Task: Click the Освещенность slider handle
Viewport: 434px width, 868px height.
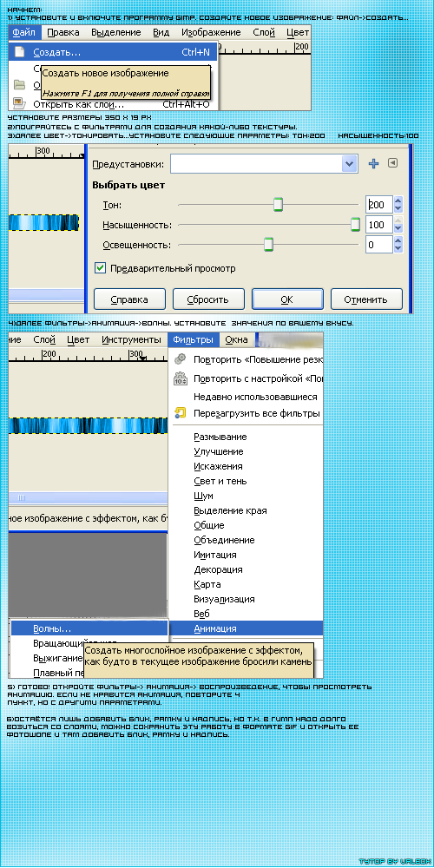Action: [268, 244]
